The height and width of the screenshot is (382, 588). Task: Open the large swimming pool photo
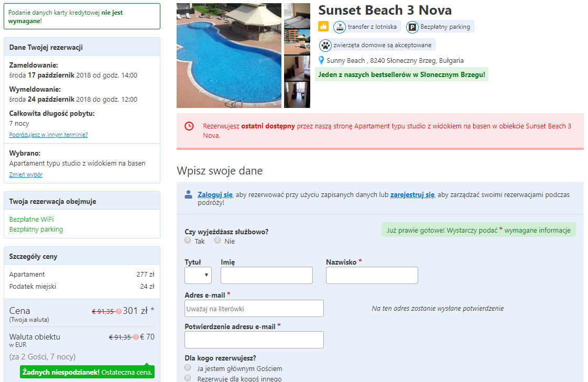[228, 56]
